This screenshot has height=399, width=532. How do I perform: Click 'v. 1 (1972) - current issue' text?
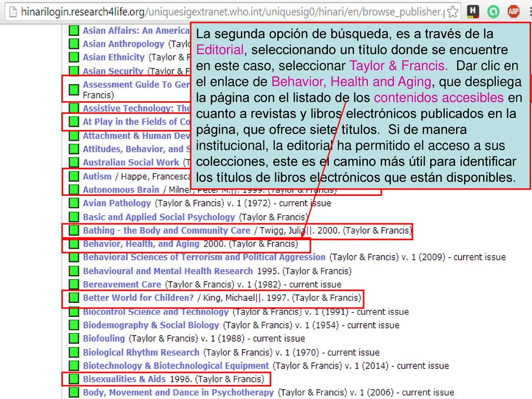tap(279, 203)
